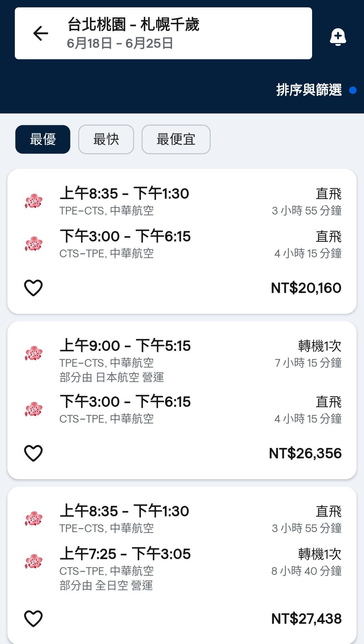This screenshot has width=364, height=644.
Task: Open the NT$20,160 flight price
Action: click(306, 288)
